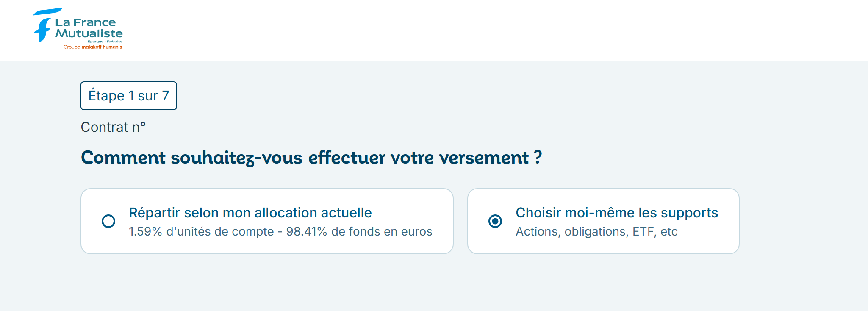Click the Épargne - Retraite tagline
Viewport: 868px width, 311px height.
tap(104, 41)
